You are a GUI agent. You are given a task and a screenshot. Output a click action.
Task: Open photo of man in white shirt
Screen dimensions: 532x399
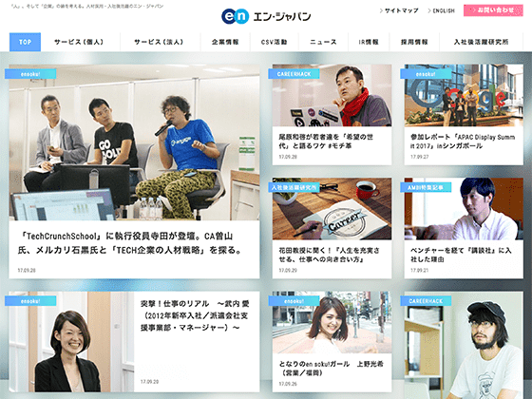click(x=464, y=209)
